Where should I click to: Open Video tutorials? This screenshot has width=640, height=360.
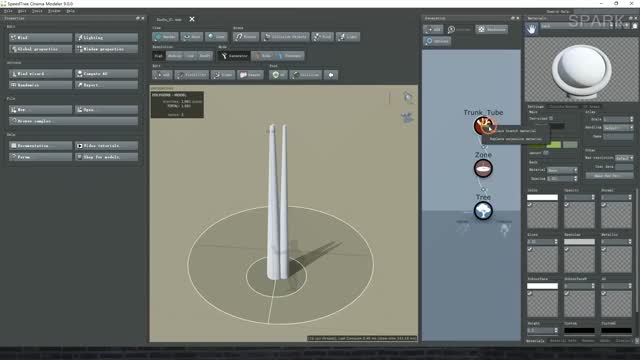pos(106,146)
